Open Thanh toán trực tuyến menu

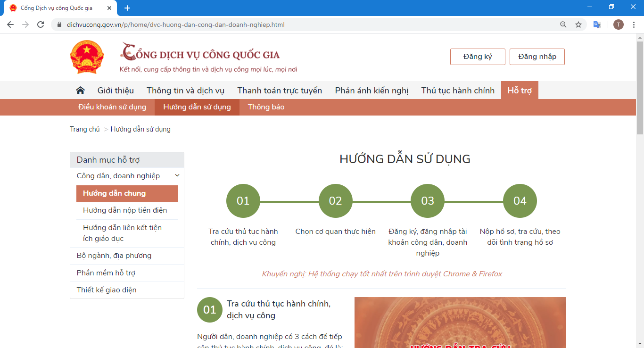tap(280, 91)
